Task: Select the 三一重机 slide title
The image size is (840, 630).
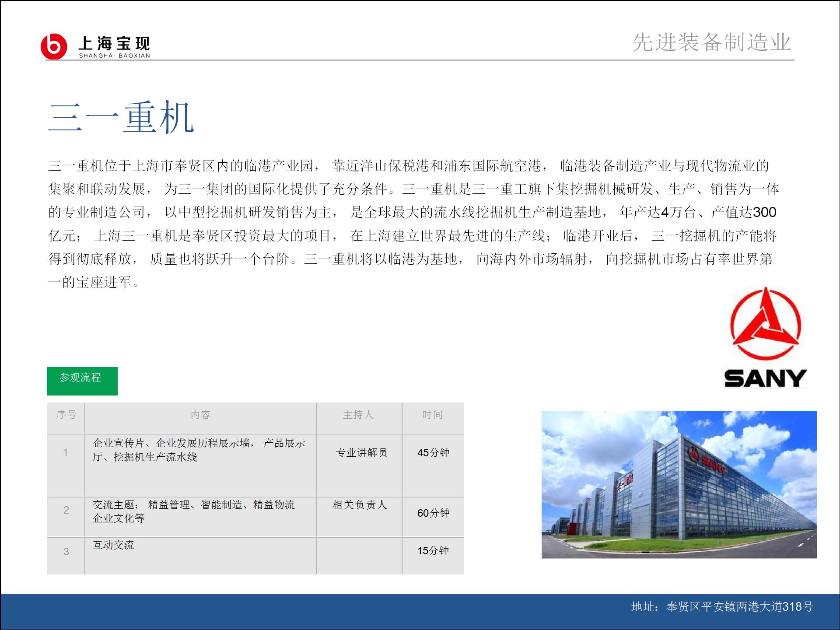Action: click(x=121, y=117)
